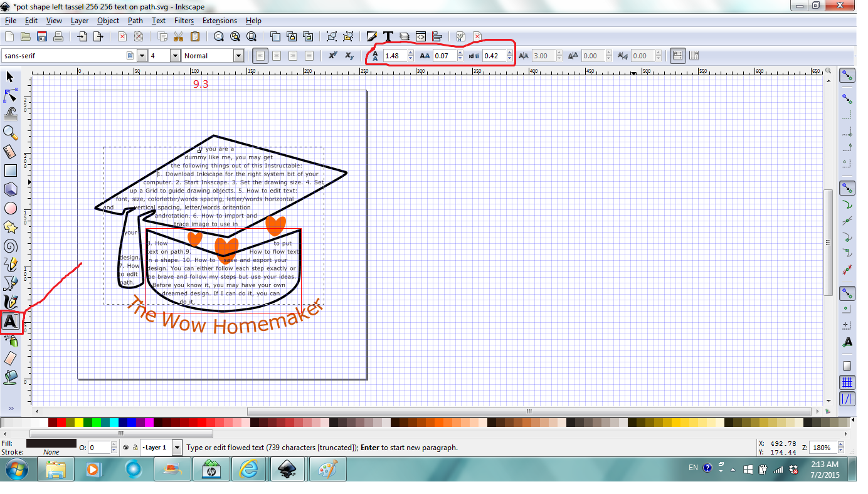The image size is (868, 494).
Task: Toggle horizontal text orientation
Action: [x=677, y=56]
